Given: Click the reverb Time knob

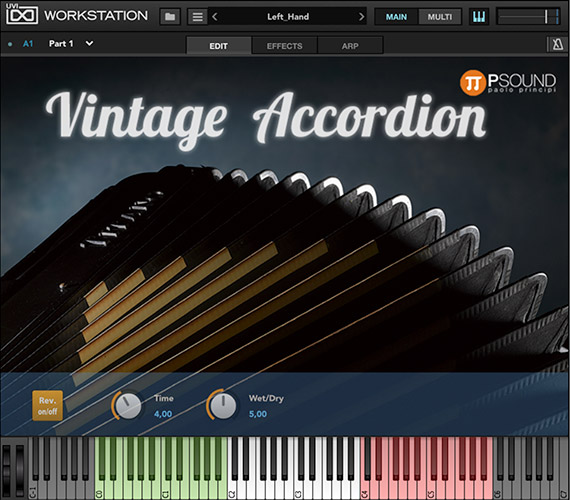Looking at the screenshot, I should coord(128,405).
